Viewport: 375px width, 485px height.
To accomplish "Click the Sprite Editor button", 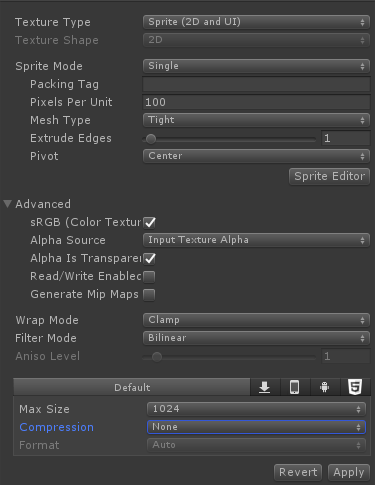I will pyautogui.click(x=329, y=176).
